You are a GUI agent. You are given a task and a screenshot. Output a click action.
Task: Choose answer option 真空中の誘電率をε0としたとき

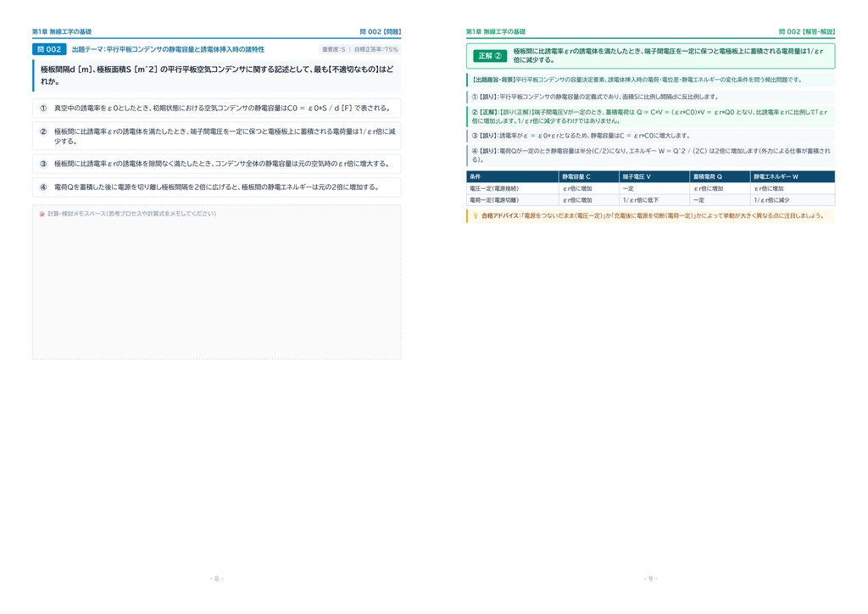pos(217,109)
